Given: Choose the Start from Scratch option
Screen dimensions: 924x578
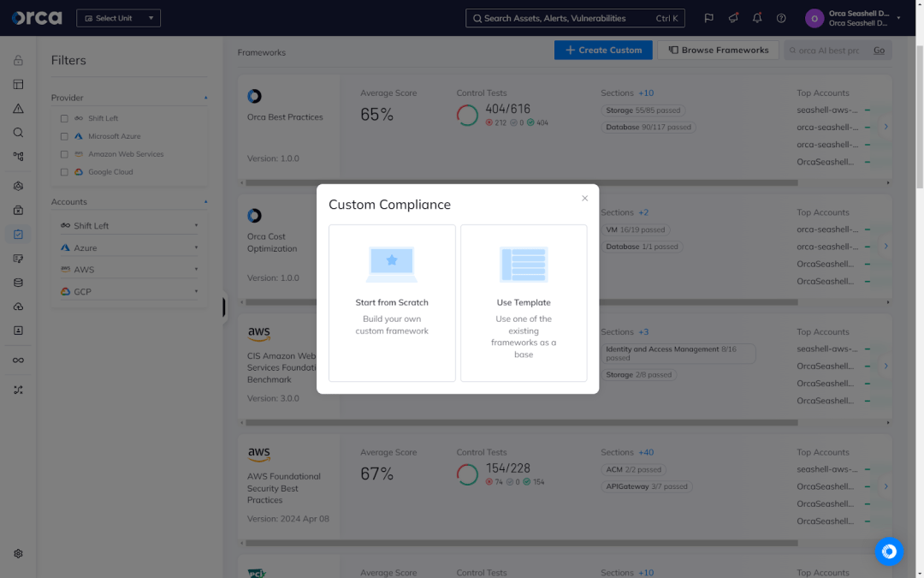Looking at the screenshot, I should click(392, 302).
